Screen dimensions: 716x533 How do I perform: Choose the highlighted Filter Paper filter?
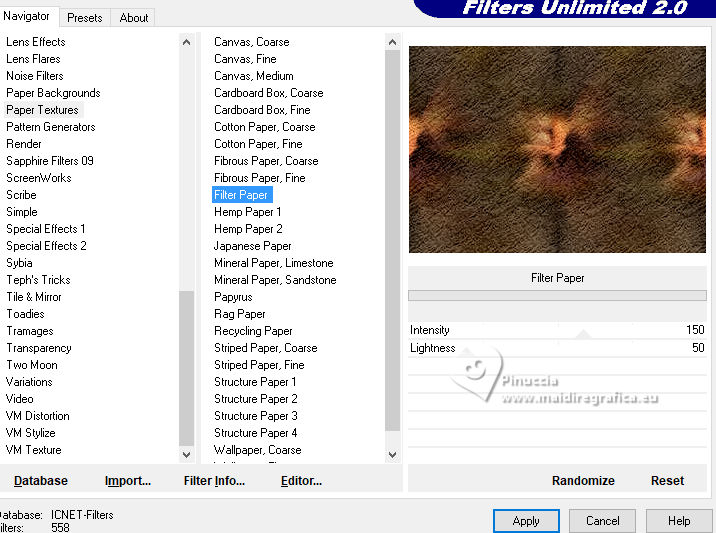[242, 195]
